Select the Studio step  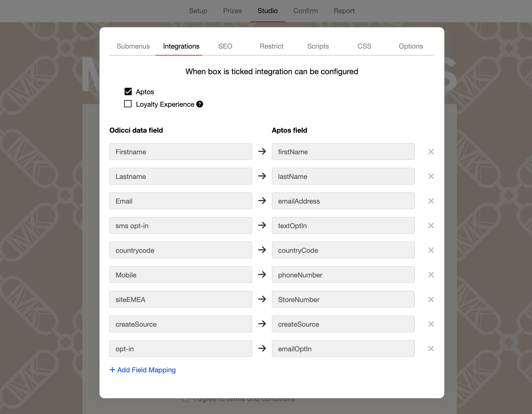tap(268, 11)
